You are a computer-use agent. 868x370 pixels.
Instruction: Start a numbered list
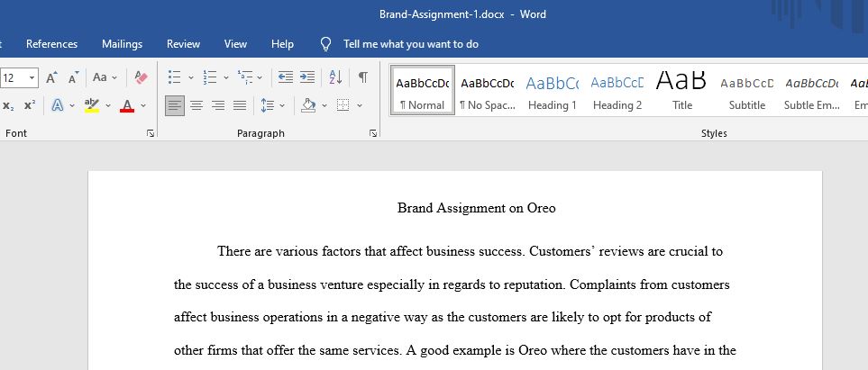tap(210, 77)
